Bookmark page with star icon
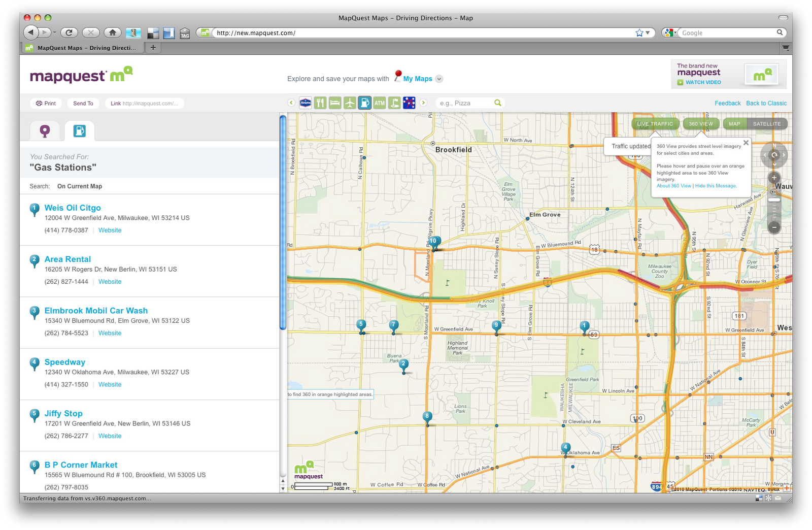812x530 pixels. click(639, 32)
